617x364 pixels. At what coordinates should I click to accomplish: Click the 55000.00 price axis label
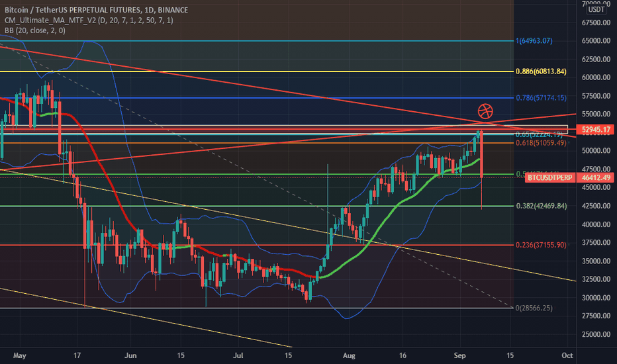click(596, 114)
